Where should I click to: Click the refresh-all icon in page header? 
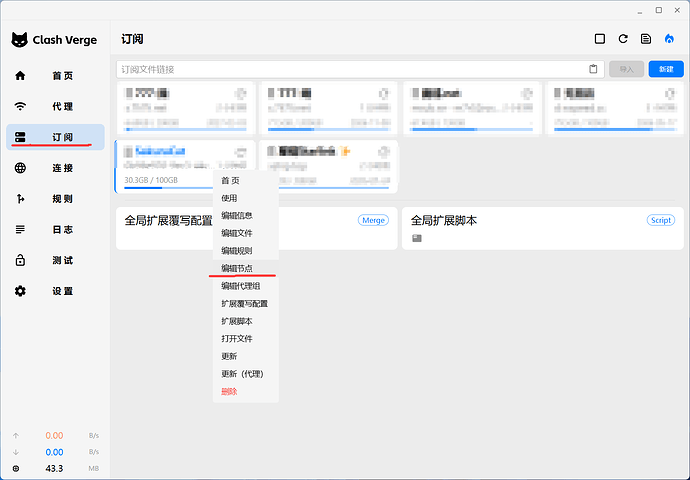[x=623, y=39]
